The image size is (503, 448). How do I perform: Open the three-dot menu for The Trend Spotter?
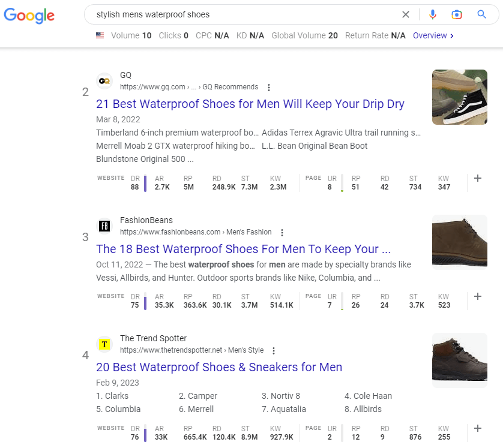274,350
